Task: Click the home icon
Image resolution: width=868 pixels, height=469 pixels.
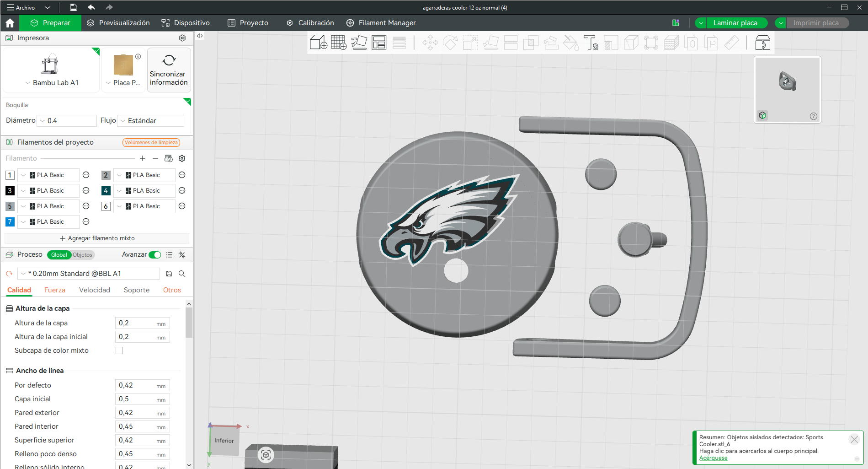Action: [10, 23]
